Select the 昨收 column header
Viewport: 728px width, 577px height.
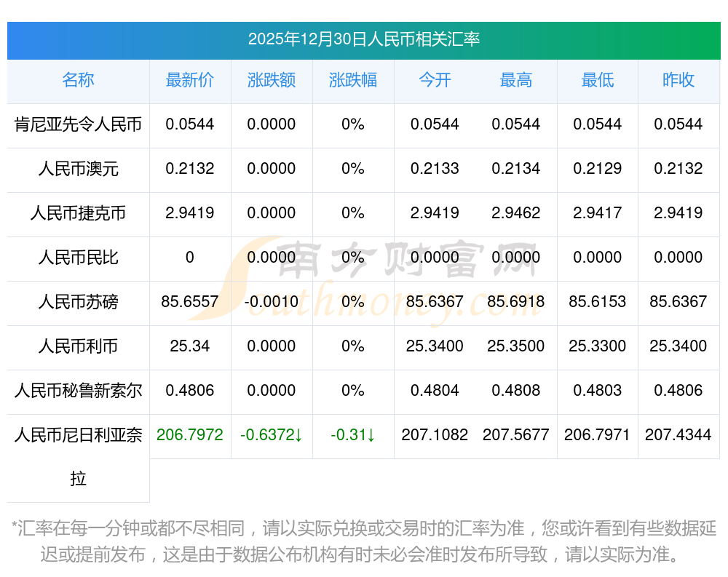[x=678, y=80]
